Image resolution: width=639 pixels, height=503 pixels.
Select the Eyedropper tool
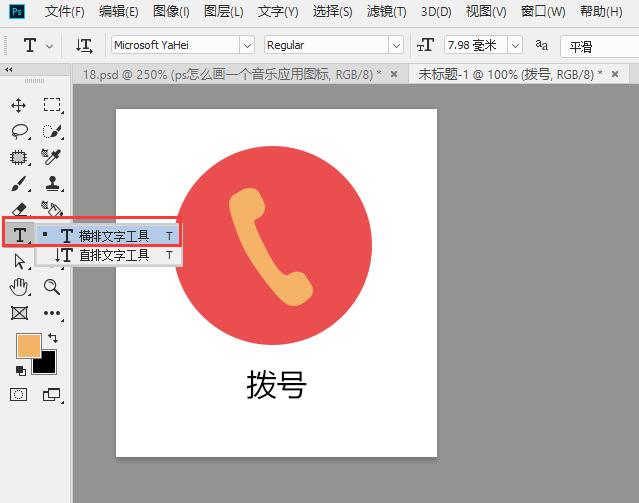[x=51, y=157]
